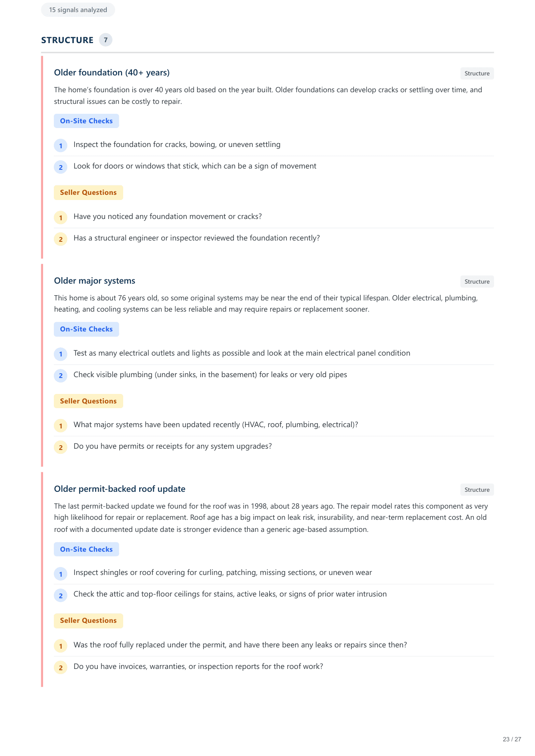Click number 2 icon beside doors or windows check
This screenshot has width=535, height=756.
tap(61, 167)
